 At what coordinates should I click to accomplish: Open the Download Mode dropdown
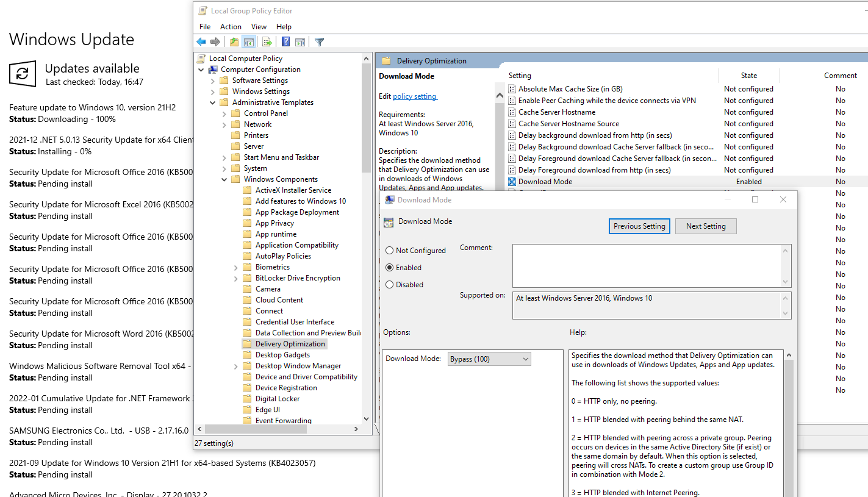click(489, 359)
